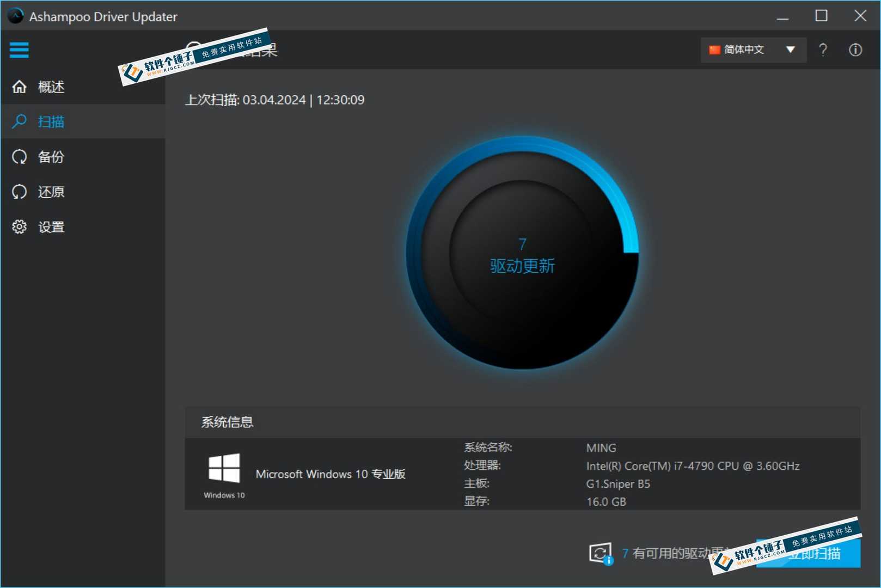Click the question mark help icon
This screenshot has width=881, height=588.
coord(823,50)
